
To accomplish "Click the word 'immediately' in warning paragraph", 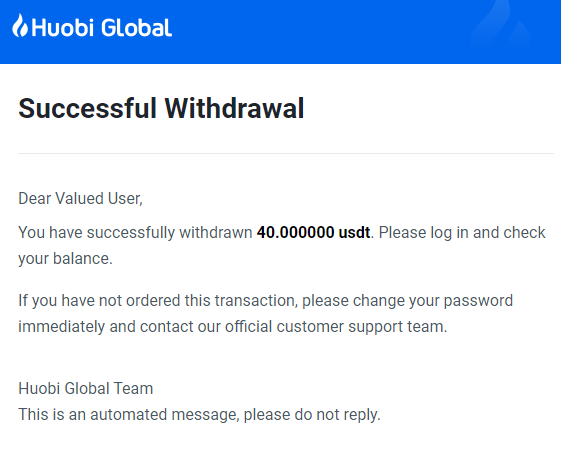I will (x=62, y=327).
